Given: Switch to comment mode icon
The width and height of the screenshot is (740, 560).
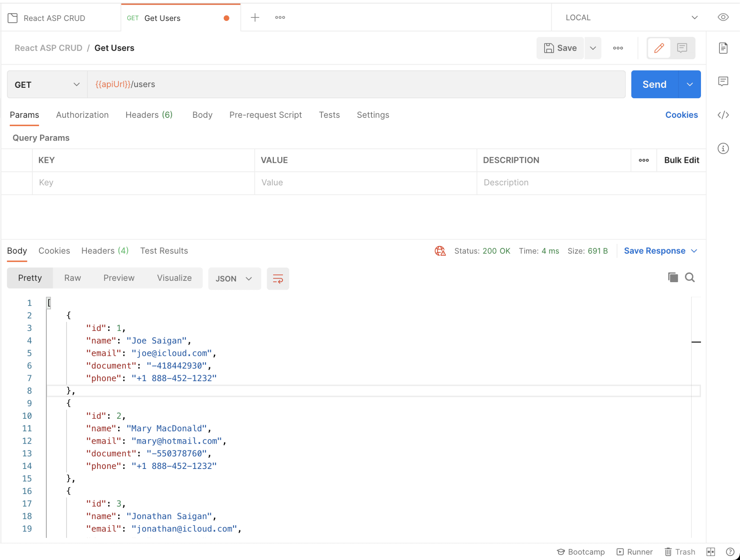Looking at the screenshot, I should [x=682, y=48].
